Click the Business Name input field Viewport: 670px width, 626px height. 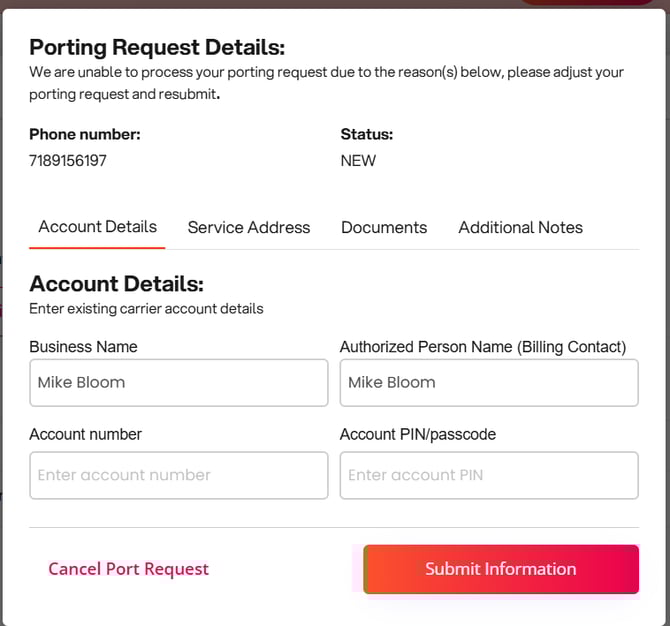coord(179,383)
